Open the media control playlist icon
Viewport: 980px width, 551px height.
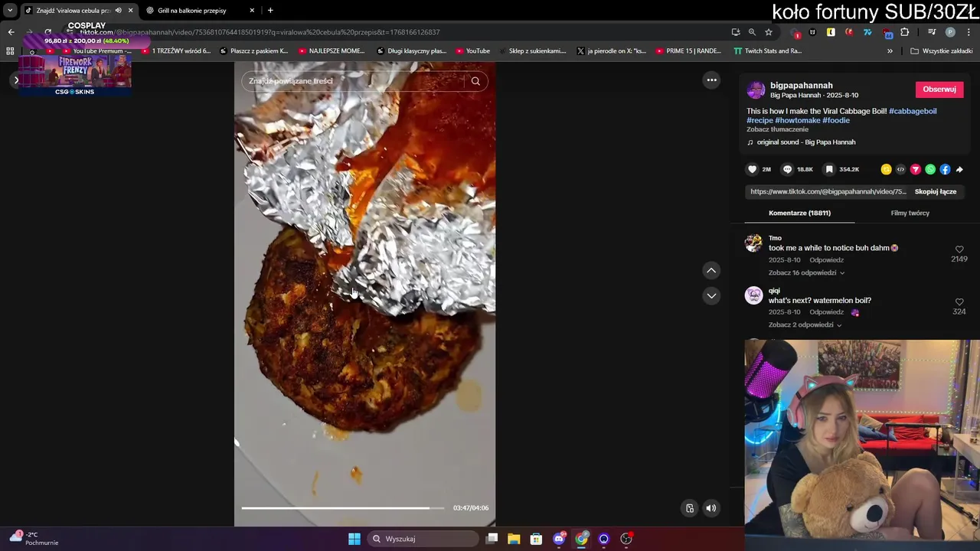932,32
